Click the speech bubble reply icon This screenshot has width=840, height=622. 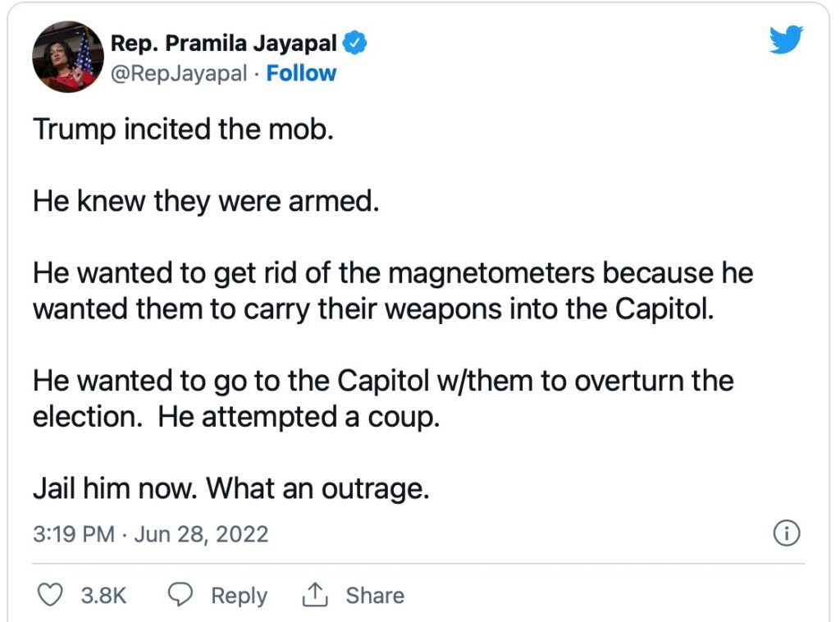coord(180,595)
